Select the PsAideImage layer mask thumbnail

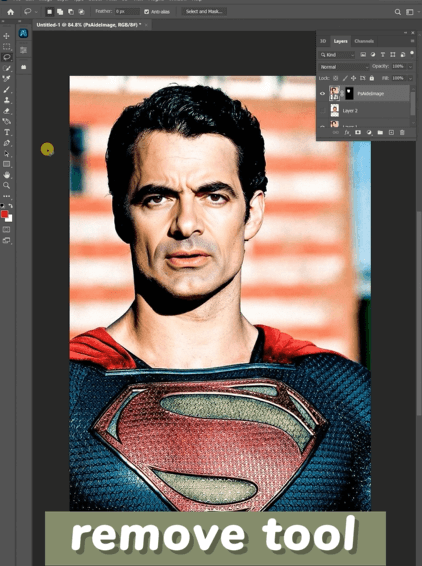tap(349, 93)
